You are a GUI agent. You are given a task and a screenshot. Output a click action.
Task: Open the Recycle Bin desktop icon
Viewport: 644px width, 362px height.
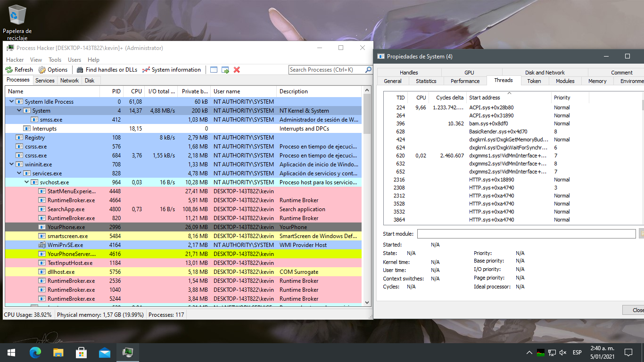[17, 21]
